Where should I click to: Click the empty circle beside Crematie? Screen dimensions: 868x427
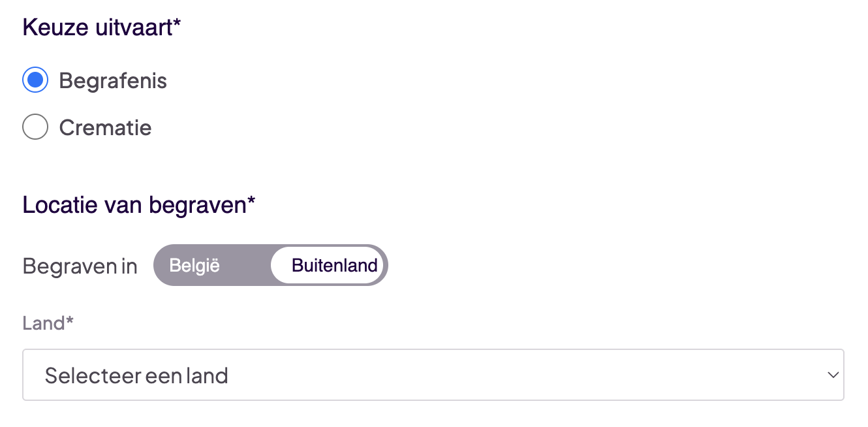click(x=35, y=127)
